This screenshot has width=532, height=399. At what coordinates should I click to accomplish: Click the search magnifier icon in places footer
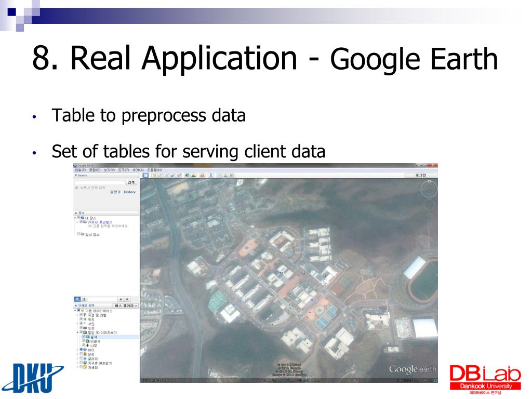[x=77, y=299]
